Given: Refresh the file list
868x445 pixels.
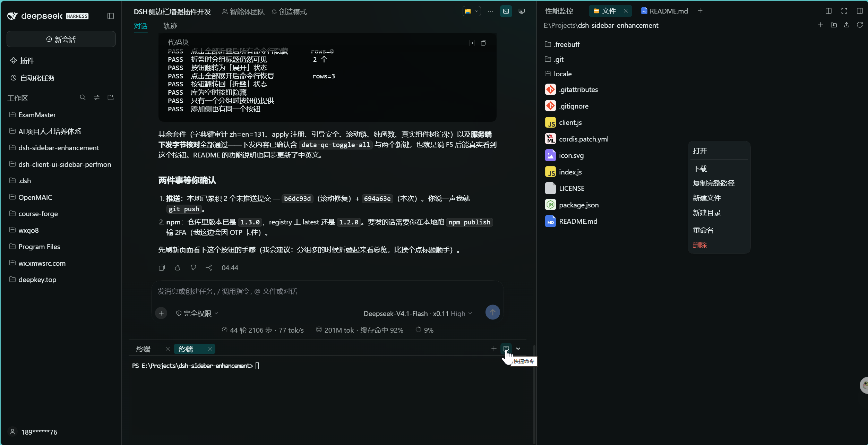Looking at the screenshot, I should click(860, 25).
